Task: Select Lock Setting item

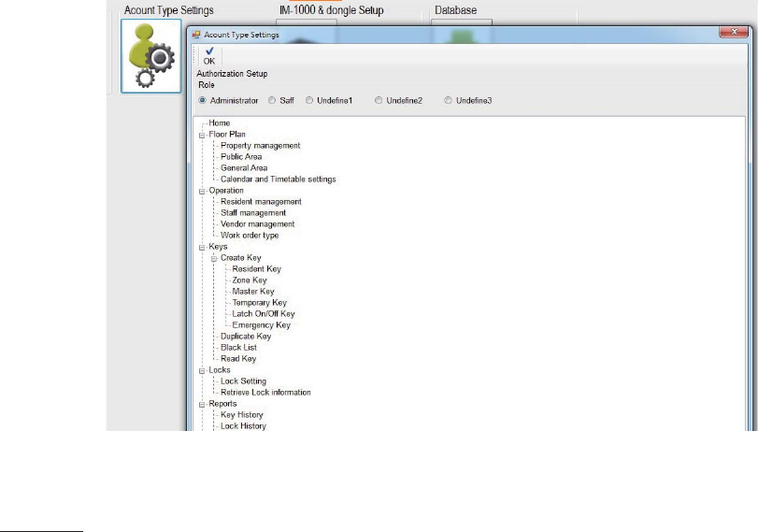Action: (244, 381)
